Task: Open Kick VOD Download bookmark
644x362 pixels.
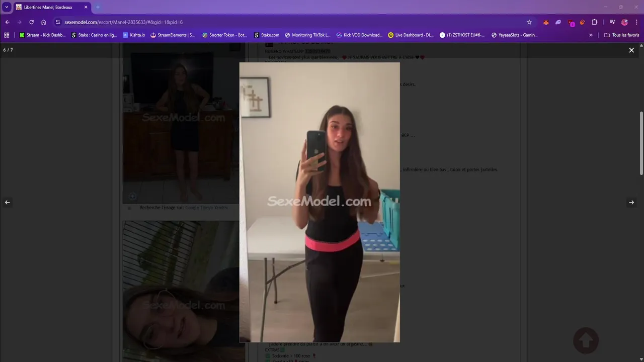Action: click(x=359, y=35)
